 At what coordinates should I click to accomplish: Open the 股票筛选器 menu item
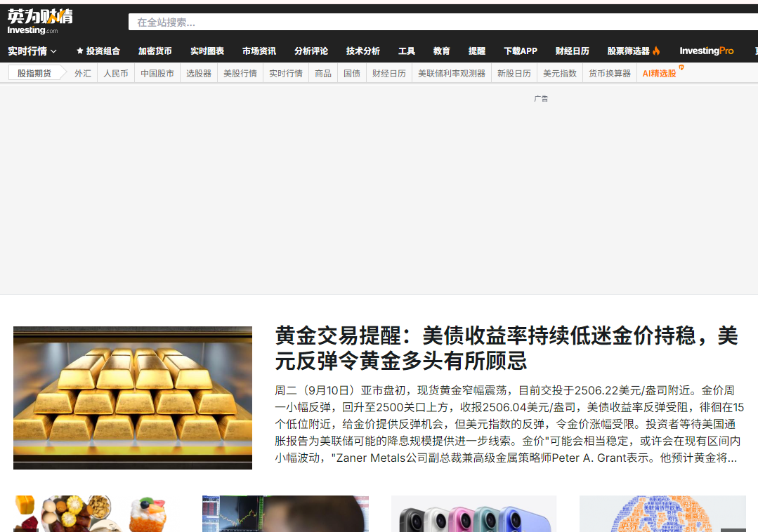(629, 51)
